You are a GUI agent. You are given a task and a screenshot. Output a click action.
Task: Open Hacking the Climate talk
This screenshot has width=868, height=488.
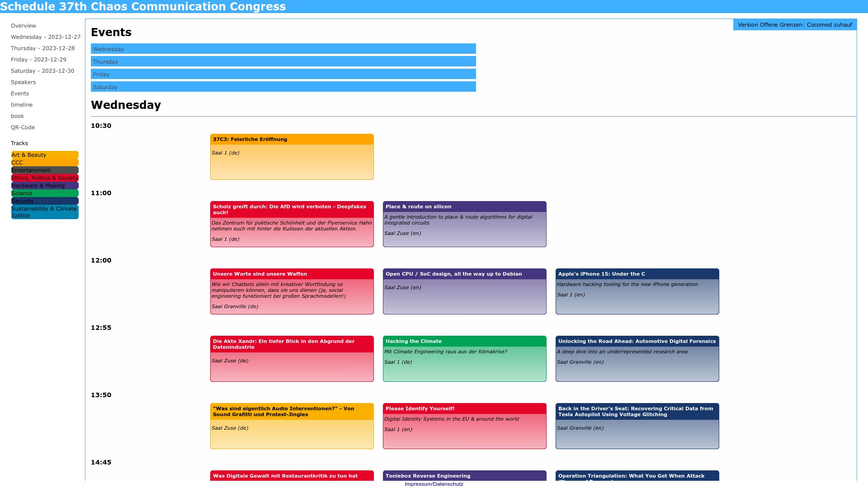465,359
